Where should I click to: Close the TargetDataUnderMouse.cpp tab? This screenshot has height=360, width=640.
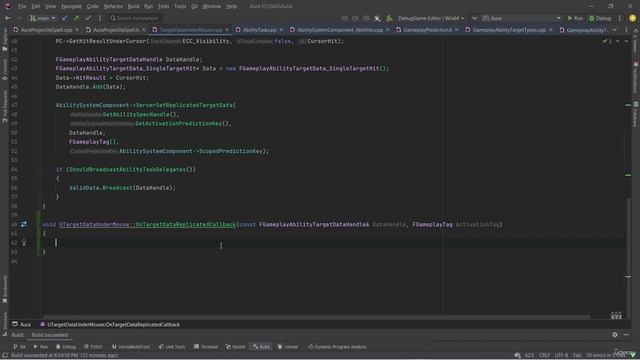pos(227,30)
